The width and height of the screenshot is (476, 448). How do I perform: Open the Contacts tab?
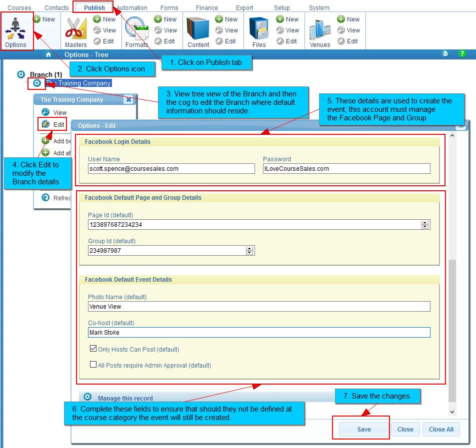[x=56, y=7]
